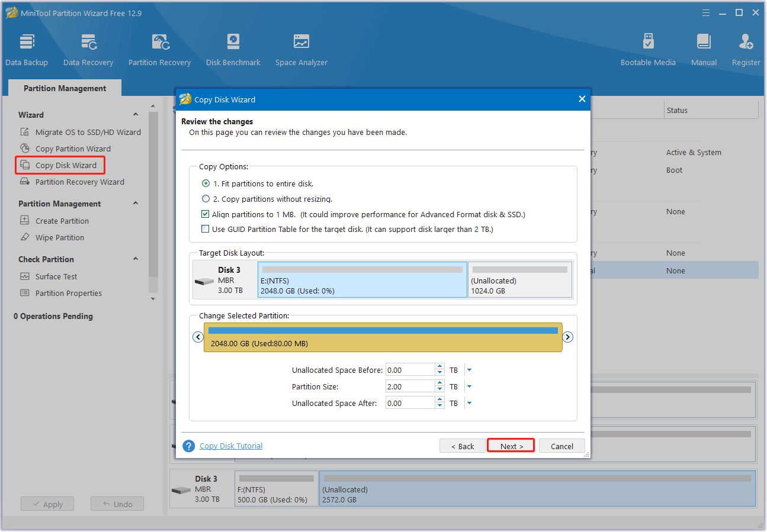Screen dimensions: 767x532
Task: Increase the Unallocated Space Before value
Action: pyautogui.click(x=439, y=367)
